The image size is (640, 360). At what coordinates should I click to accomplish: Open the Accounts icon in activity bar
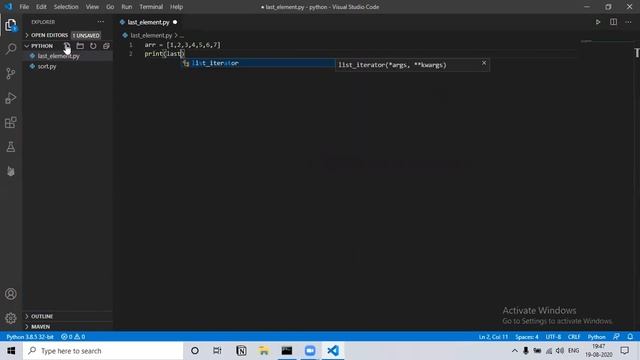pyautogui.click(x=11, y=294)
